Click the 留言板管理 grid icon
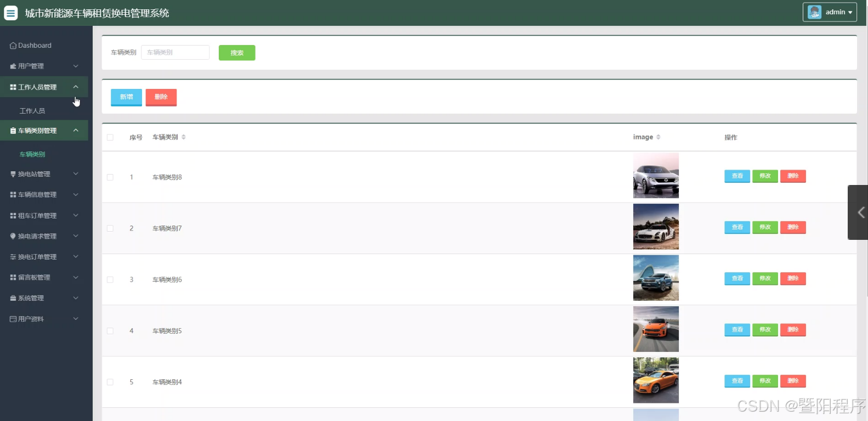 (x=13, y=278)
